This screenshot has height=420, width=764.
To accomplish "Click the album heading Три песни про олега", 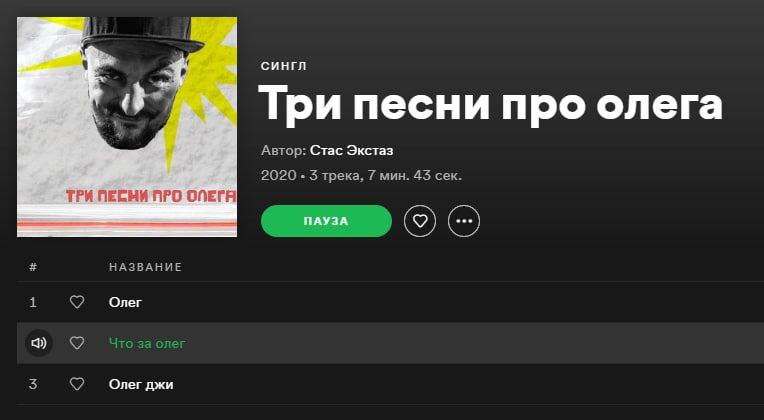I will tap(490, 105).
